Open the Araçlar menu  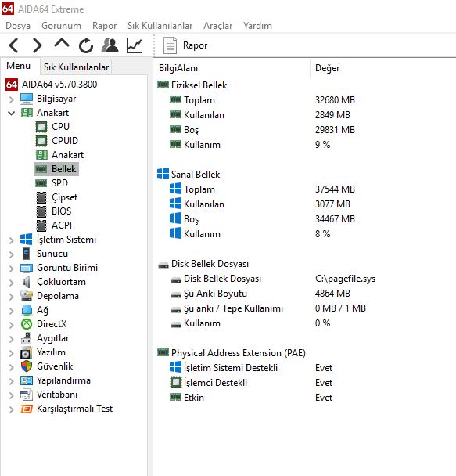tap(217, 26)
